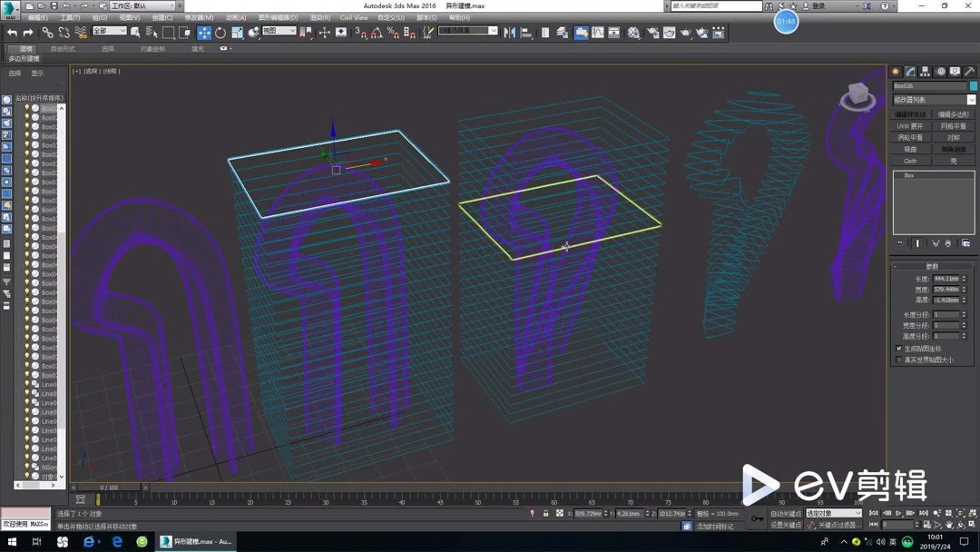Select the Rotate tool in the toolbar
The height and width of the screenshot is (552, 980).
click(219, 33)
